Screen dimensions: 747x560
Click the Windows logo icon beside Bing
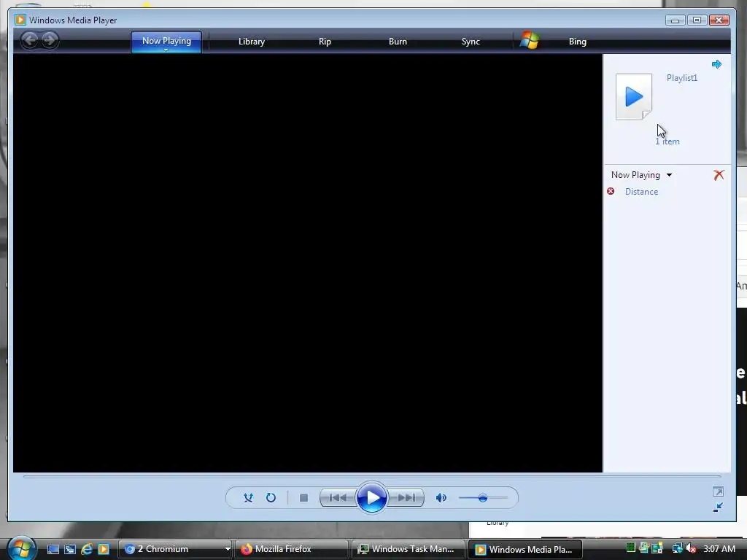[530, 41]
